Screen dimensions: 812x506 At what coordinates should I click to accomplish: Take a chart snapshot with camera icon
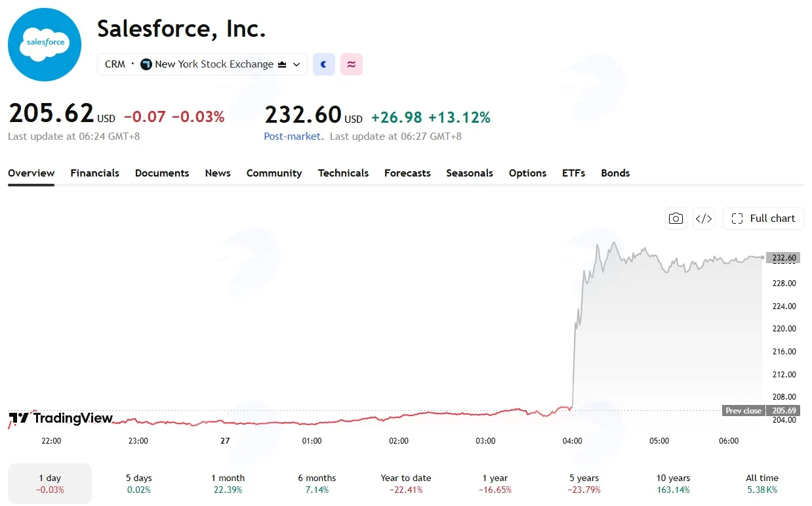(x=676, y=219)
